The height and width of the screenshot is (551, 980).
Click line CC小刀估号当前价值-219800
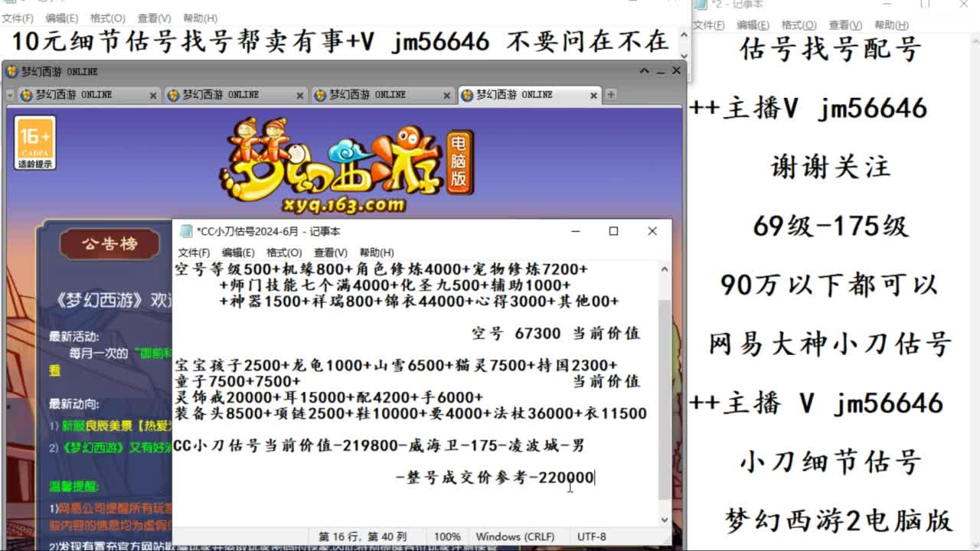pyautogui.click(x=379, y=446)
